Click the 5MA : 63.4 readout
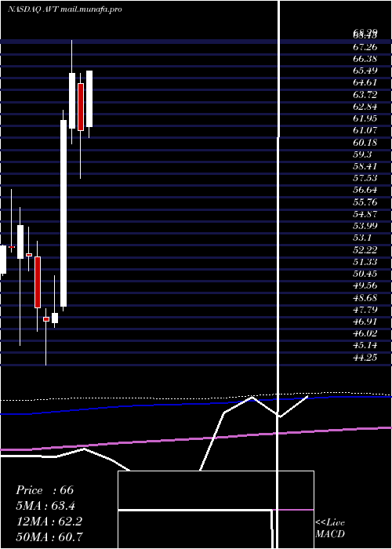Viewport: 392px width, 549px height. coord(45,506)
